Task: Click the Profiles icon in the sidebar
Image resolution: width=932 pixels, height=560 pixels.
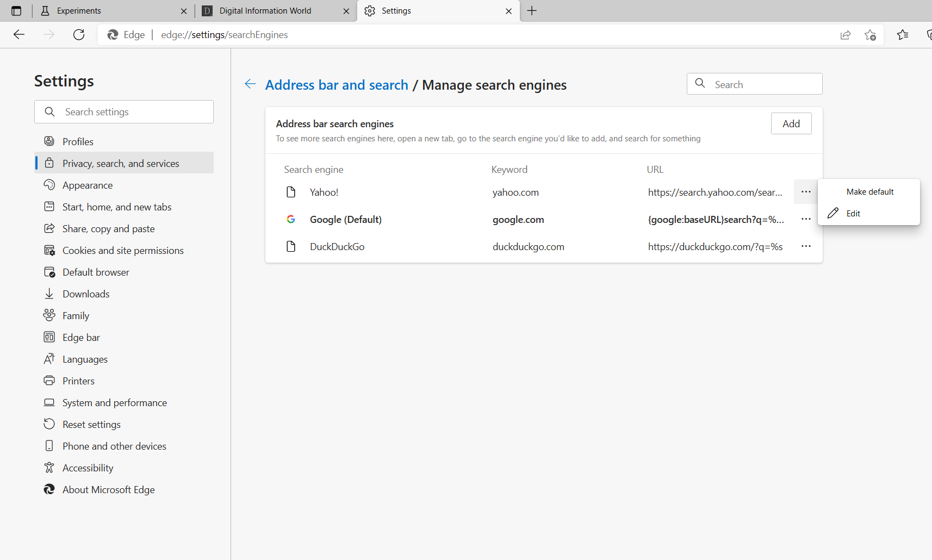Action: [x=49, y=141]
